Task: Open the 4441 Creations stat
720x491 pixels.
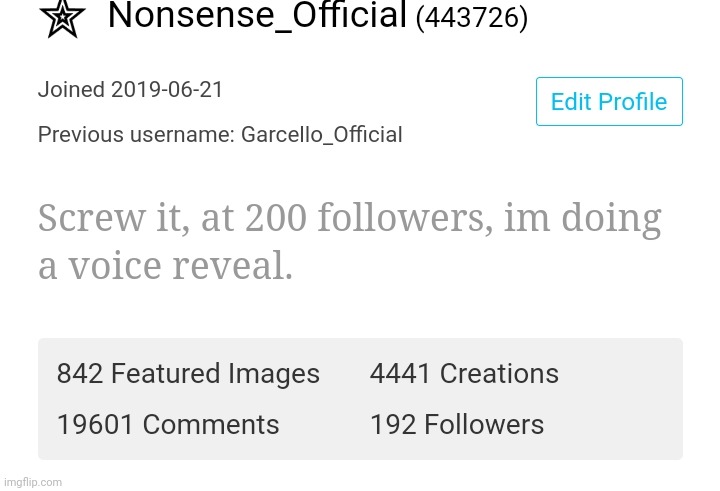Action: [x=464, y=374]
